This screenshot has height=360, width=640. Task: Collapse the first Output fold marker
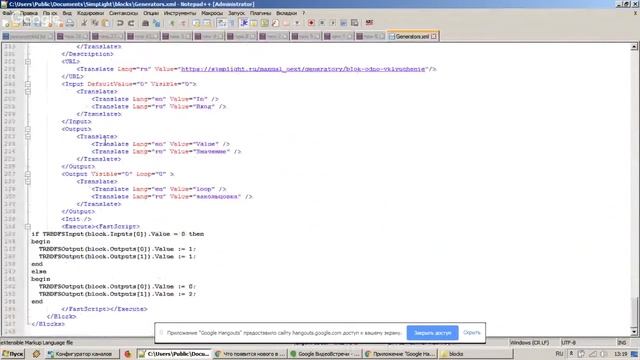coord(28,129)
